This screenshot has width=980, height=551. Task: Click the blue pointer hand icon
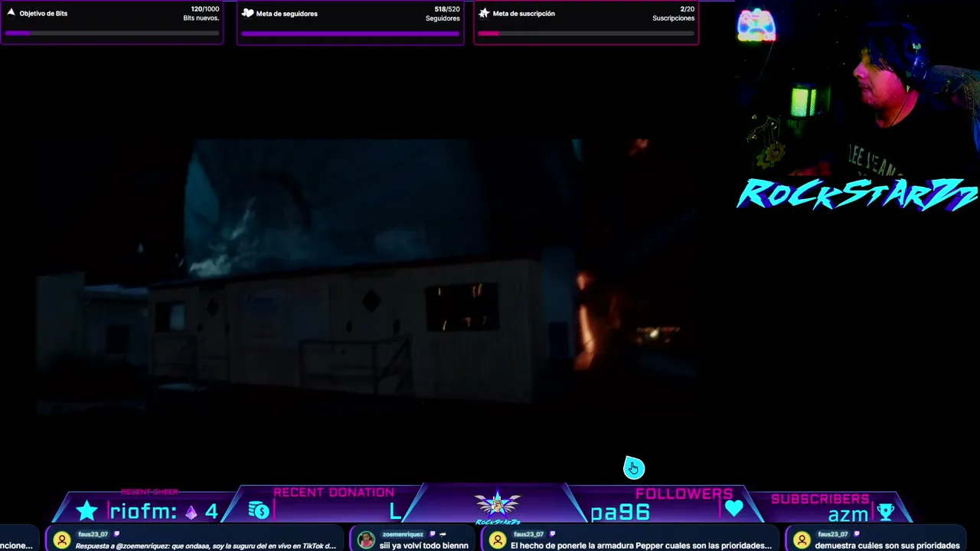tap(634, 468)
